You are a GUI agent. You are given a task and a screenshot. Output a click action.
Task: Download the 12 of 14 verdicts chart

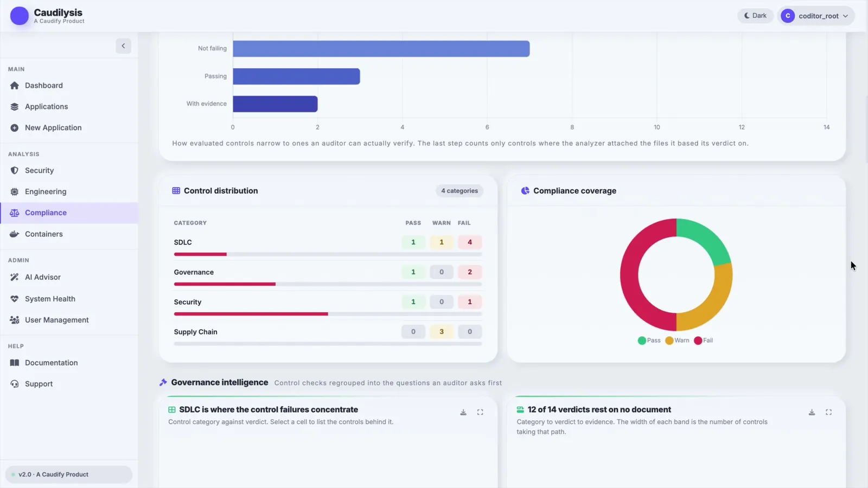point(812,413)
